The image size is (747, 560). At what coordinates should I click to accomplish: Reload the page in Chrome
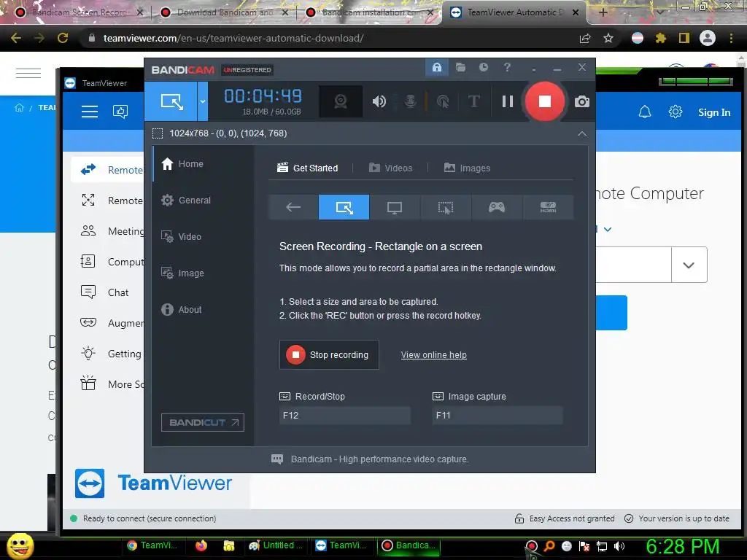(x=63, y=38)
